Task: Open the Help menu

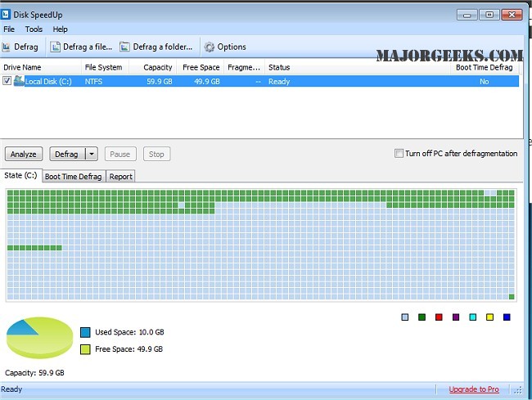Action: pos(60,29)
